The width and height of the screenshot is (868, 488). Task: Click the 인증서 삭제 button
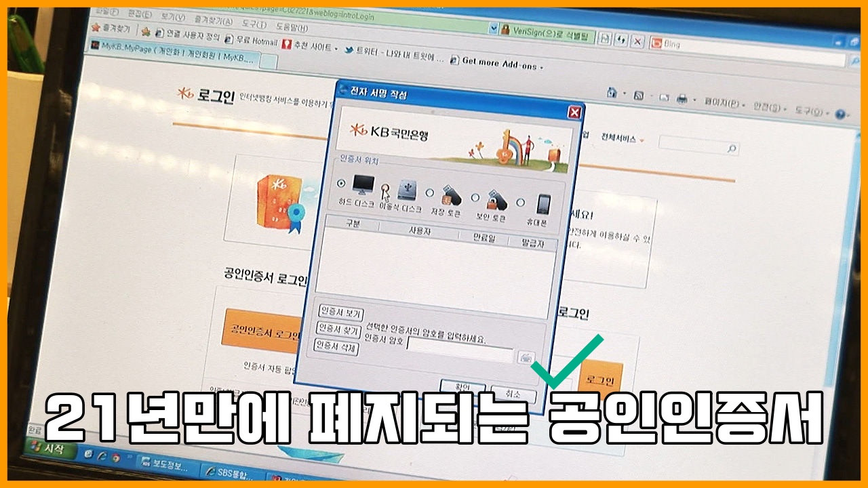336,347
